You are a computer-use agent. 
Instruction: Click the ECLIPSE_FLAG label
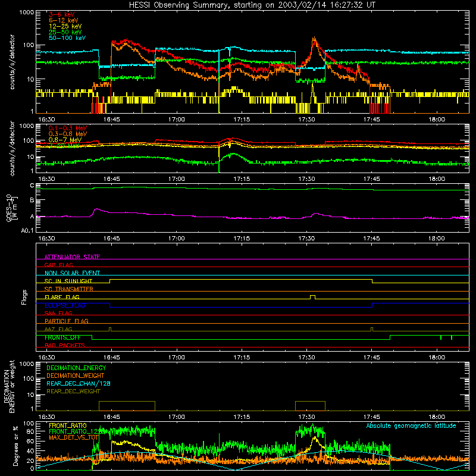click(x=65, y=305)
